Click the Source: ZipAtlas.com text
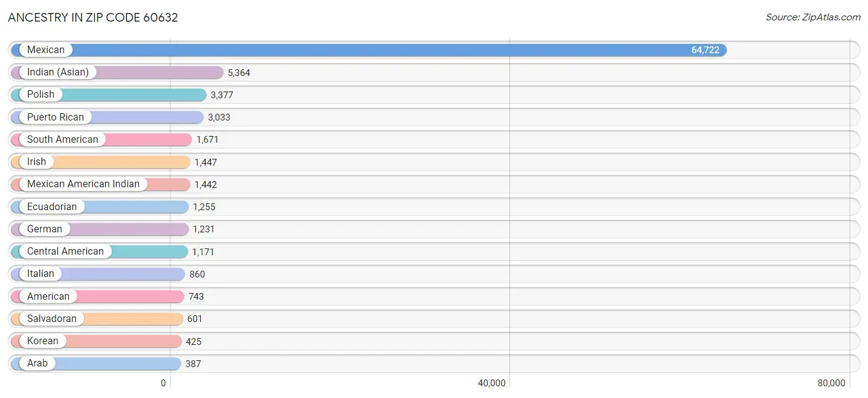Screen dimensions: 868x398 [813, 17]
